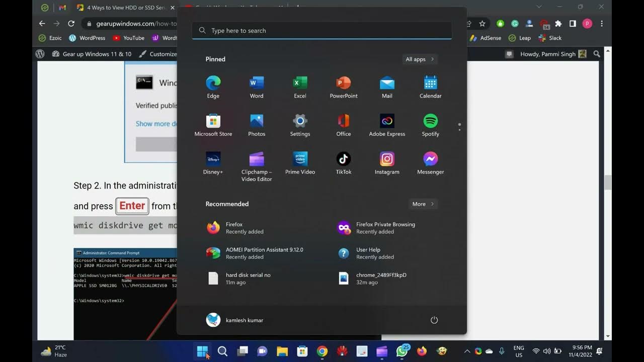This screenshot has height=362, width=644.
Task: Launch PowerPoint from pinned apps
Action: (x=344, y=87)
